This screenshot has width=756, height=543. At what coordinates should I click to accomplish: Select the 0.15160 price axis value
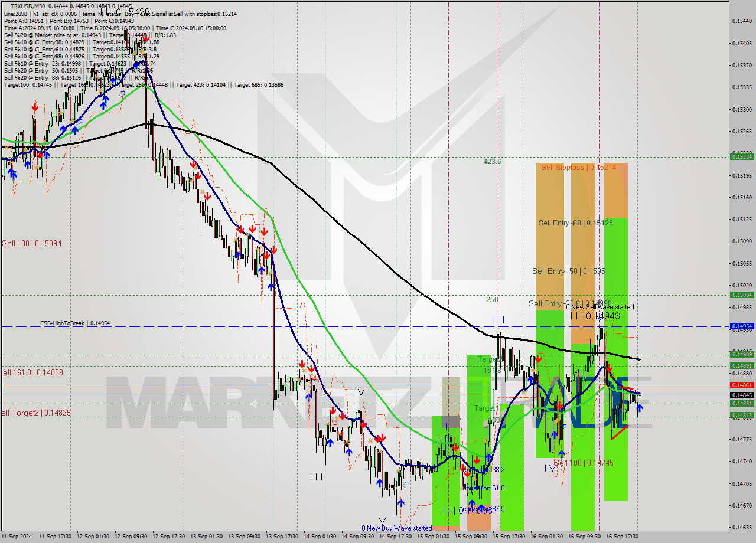[742, 197]
